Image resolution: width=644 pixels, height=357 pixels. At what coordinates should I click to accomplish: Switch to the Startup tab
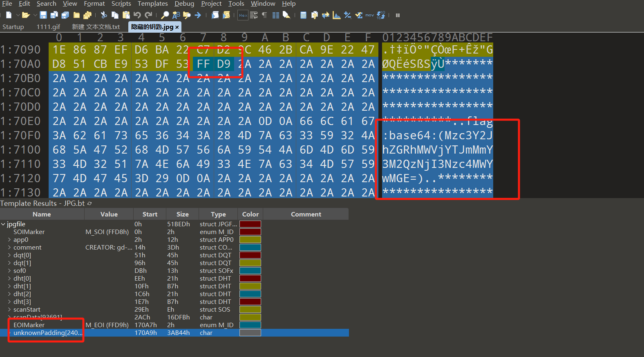coord(13,27)
